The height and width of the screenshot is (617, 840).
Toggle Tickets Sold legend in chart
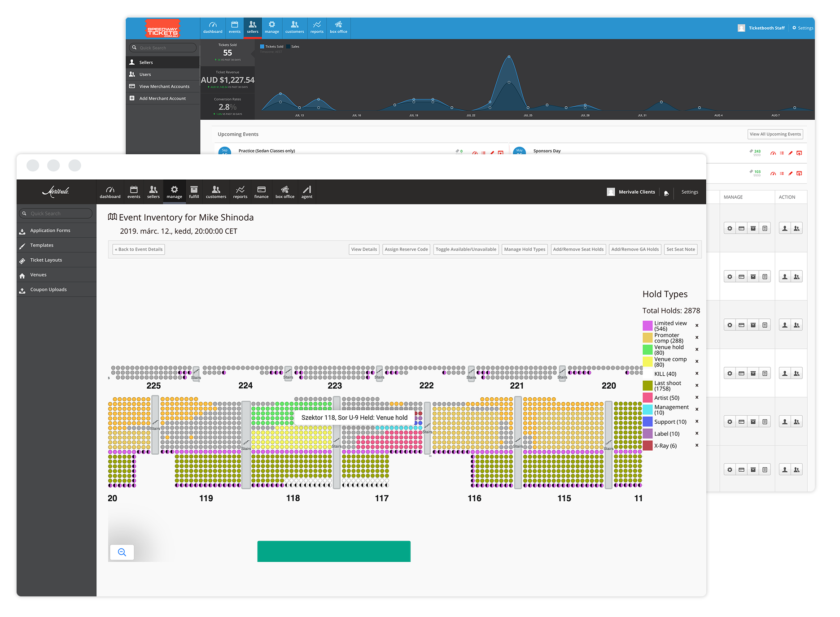(x=271, y=47)
